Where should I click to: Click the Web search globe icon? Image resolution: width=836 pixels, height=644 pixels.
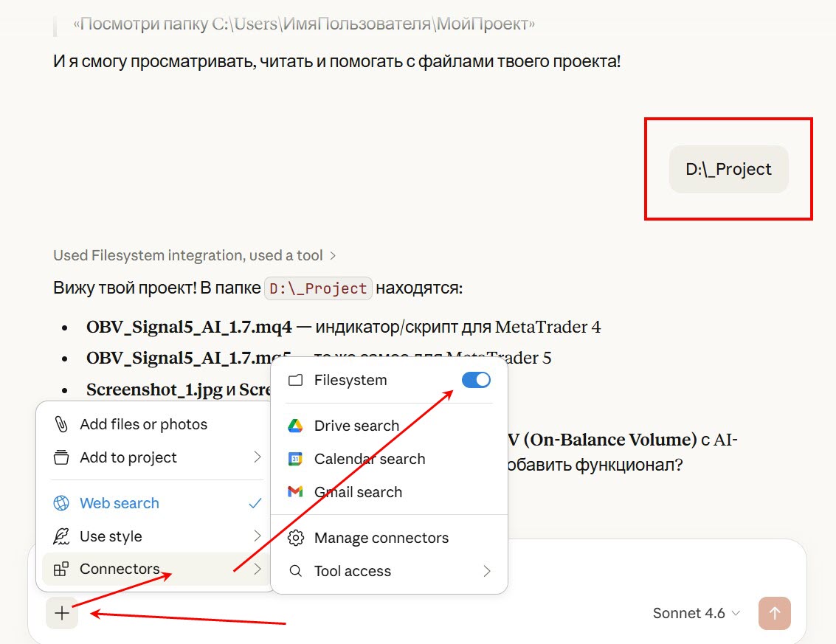pyautogui.click(x=61, y=503)
